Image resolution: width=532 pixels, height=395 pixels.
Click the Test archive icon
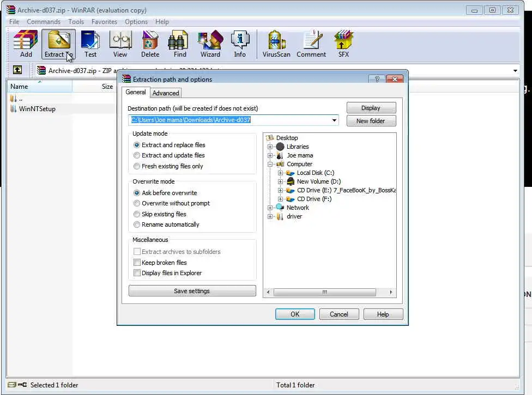tap(90, 44)
